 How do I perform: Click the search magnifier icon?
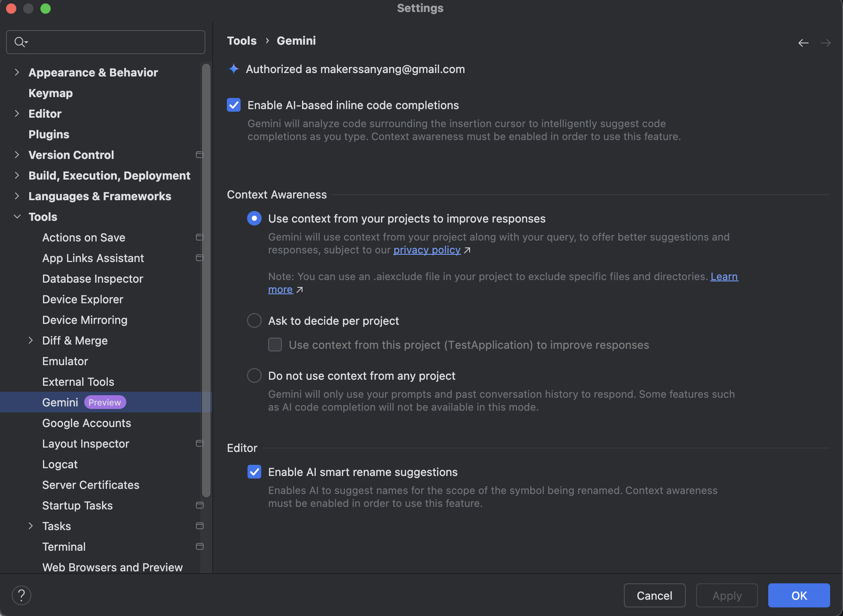pos(20,42)
